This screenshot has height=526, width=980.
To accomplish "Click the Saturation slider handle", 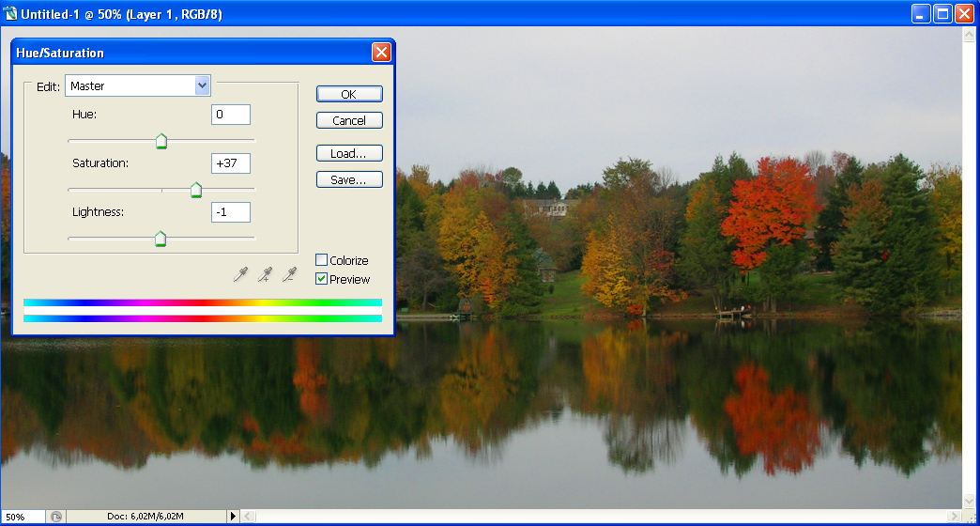I will 196,191.
